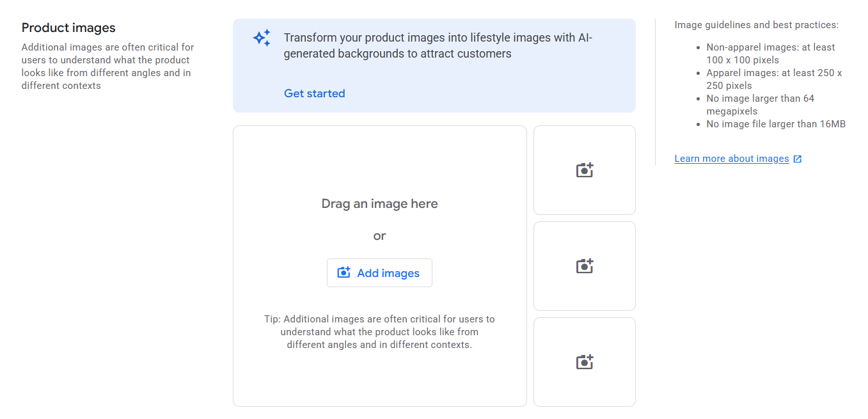This screenshot has height=419, width=868.
Task: Click the 16MB file size guideline bullet
Action: coord(776,123)
